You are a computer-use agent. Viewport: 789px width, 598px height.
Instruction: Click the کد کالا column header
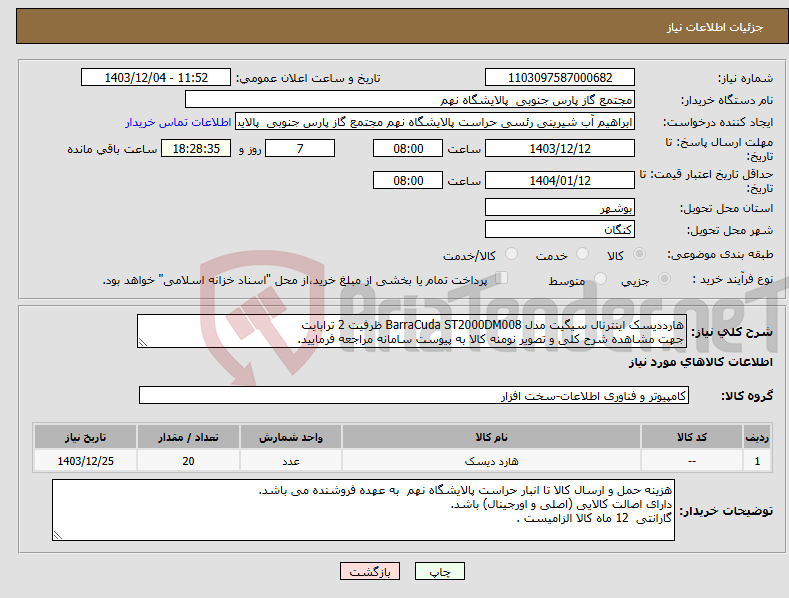click(692, 437)
